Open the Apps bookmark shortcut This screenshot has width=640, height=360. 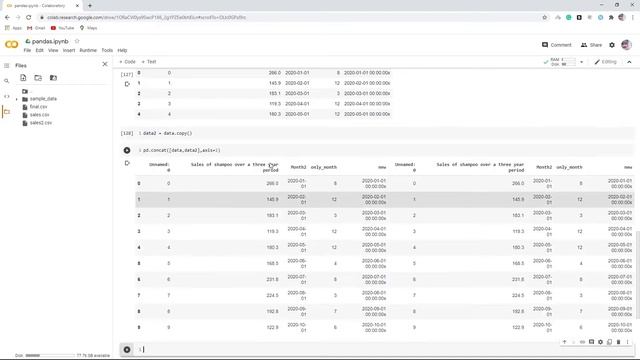pos(13,28)
